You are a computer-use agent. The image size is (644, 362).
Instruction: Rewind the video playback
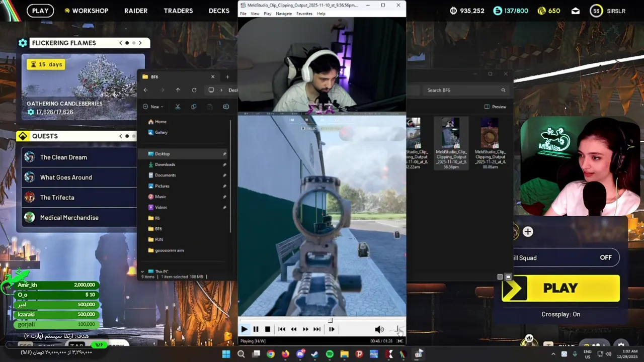pyautogui.click(x=294, y=329)
